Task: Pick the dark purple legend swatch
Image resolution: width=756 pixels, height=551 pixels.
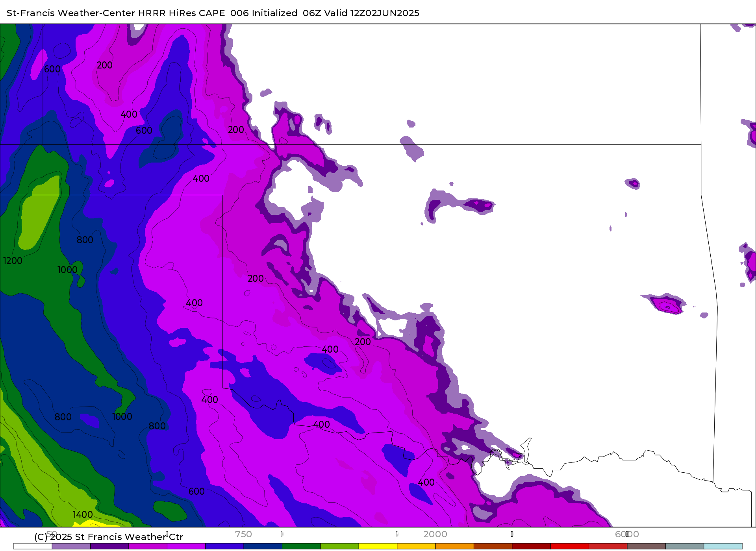Action: pyautogui.click(x=109, y=546)
